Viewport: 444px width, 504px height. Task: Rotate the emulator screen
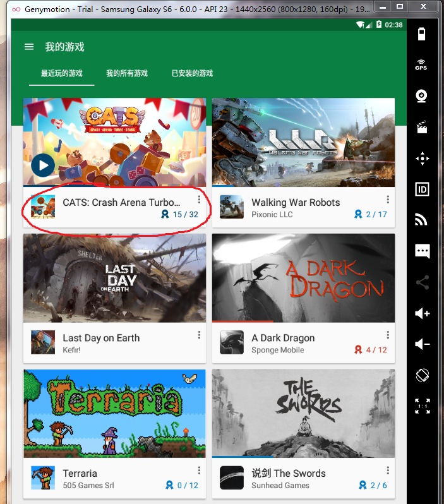422,375
